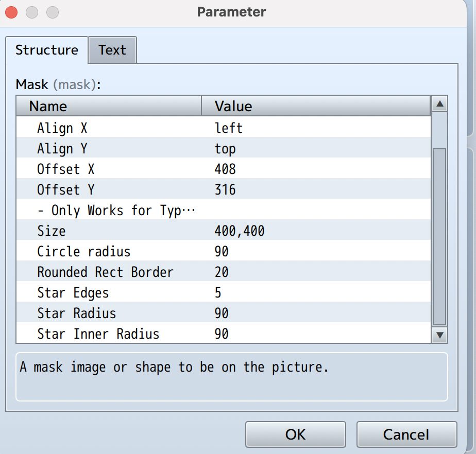The width and height of the screenshot is (476, 454).
Task: Click the Value column header
Action: click(x=315, y=106)
